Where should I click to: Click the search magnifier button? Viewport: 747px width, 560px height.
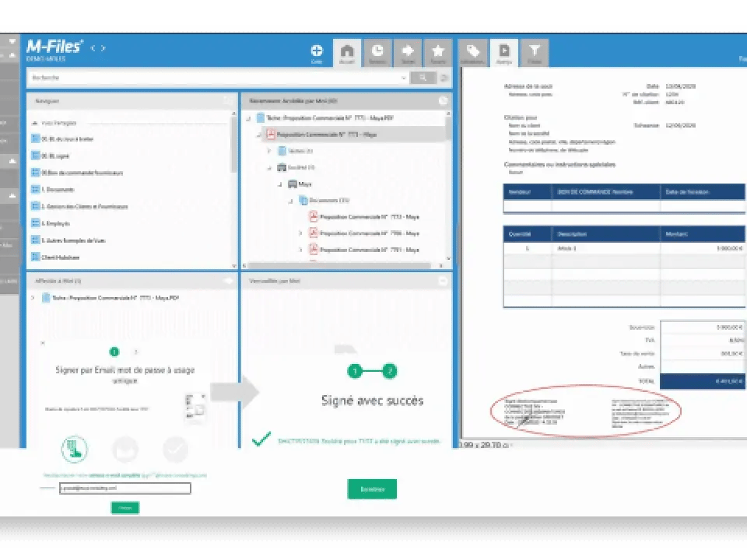(423, 78)
